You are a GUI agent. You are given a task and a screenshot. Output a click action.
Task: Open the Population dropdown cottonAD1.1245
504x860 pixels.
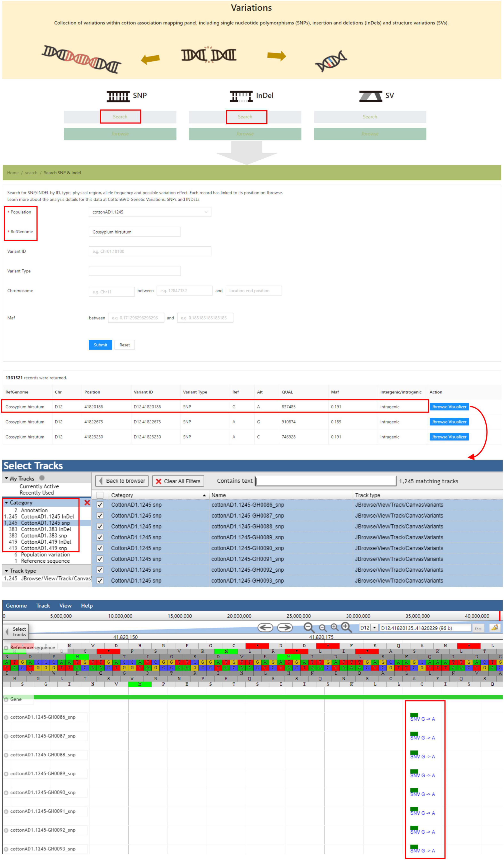(150, 212)
